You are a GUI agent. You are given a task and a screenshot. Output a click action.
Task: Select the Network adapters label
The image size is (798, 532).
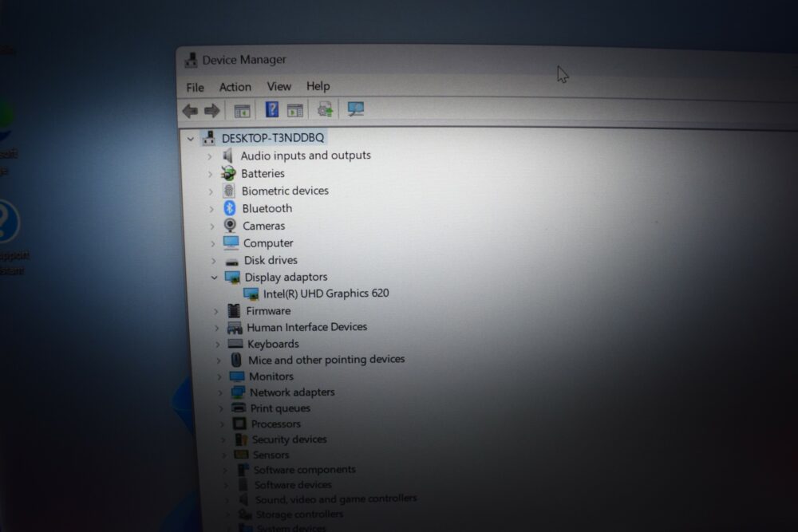292,392
